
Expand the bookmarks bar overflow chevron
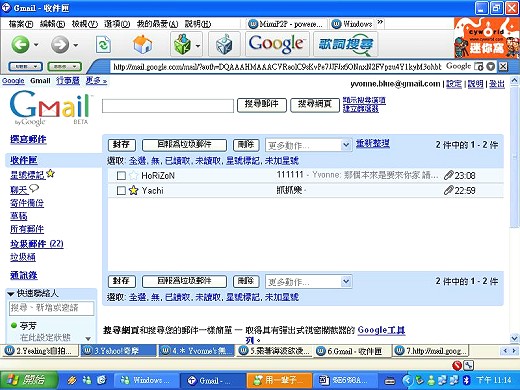point(380,23)
